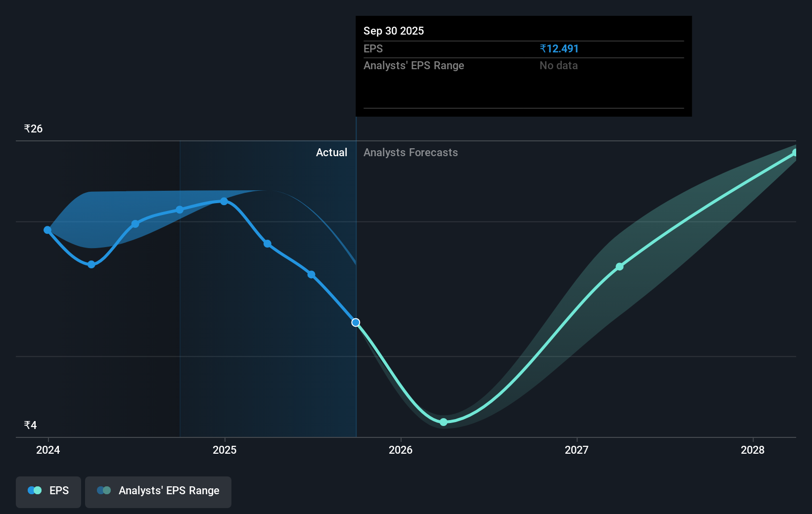The width and height of the screenshot is (812, 514).
Task: Click the Analysts Forecasts section label
Action: (410, 153)
